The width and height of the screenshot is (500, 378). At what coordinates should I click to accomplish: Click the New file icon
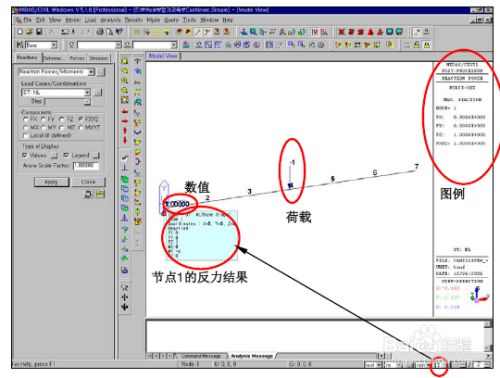(x=20, y=32)
